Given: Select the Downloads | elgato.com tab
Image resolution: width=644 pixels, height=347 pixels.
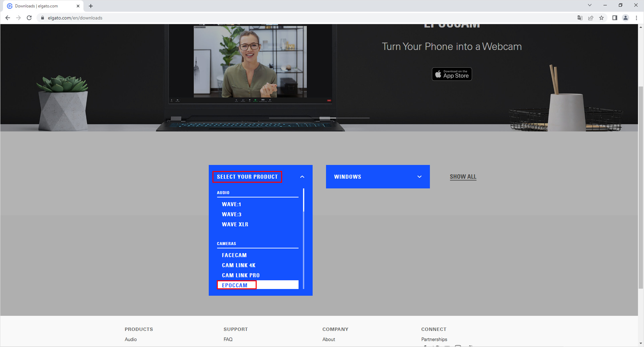Looking at the screenshot, I should (43, 6).
